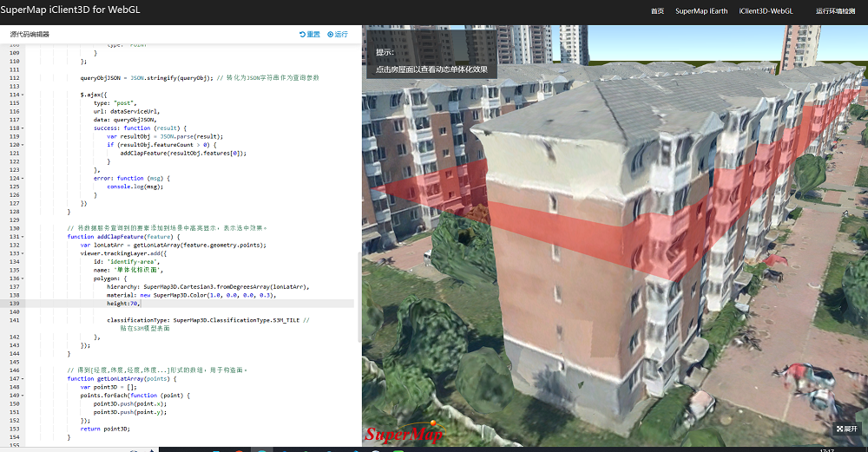The image size is (868, 452).
Task: Place cursor on line 139 height:70
Action: 123,303
